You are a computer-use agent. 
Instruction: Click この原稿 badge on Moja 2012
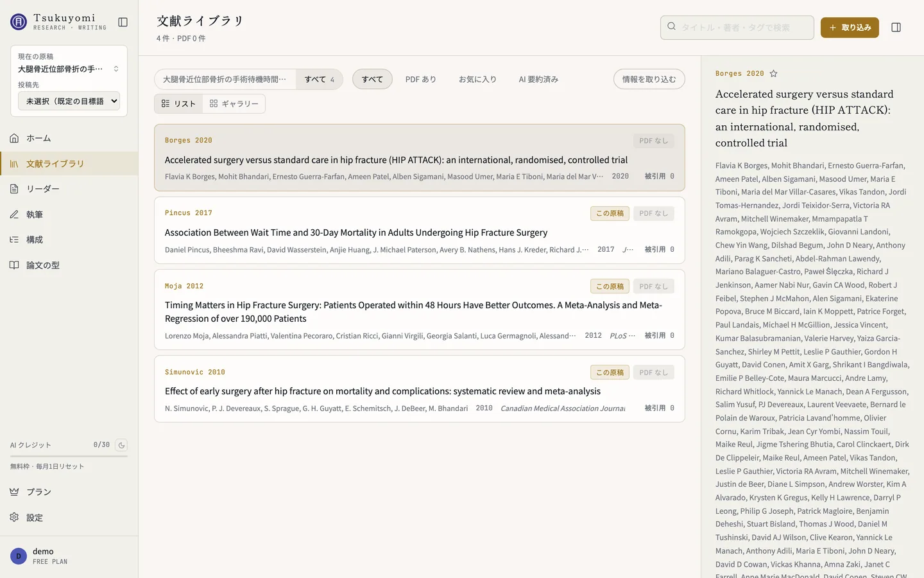[x=610, y=286]
